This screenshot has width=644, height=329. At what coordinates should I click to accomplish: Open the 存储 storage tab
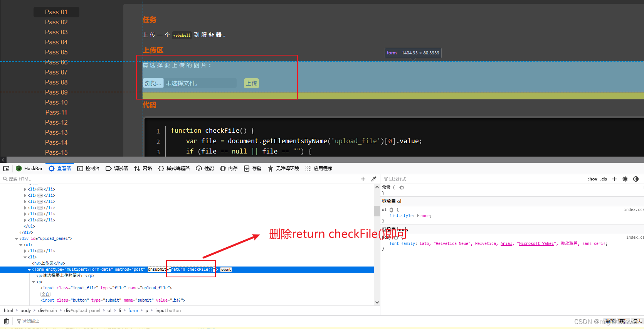click(253, 169)
